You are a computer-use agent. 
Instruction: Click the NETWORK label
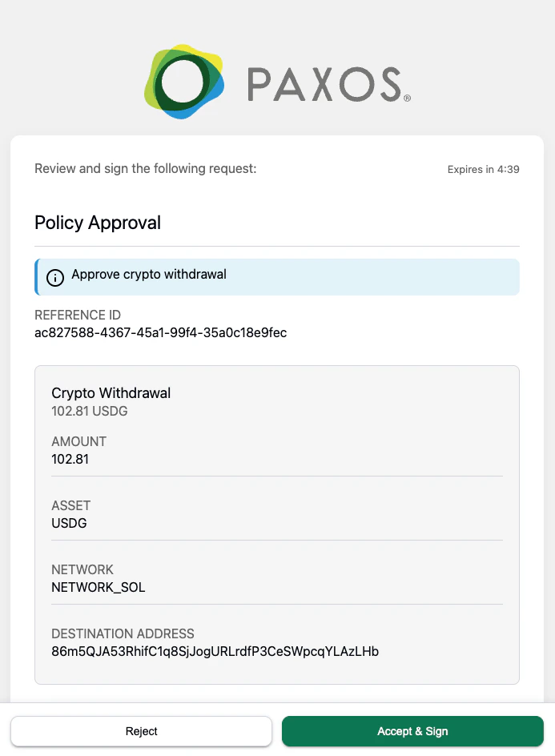82,570
